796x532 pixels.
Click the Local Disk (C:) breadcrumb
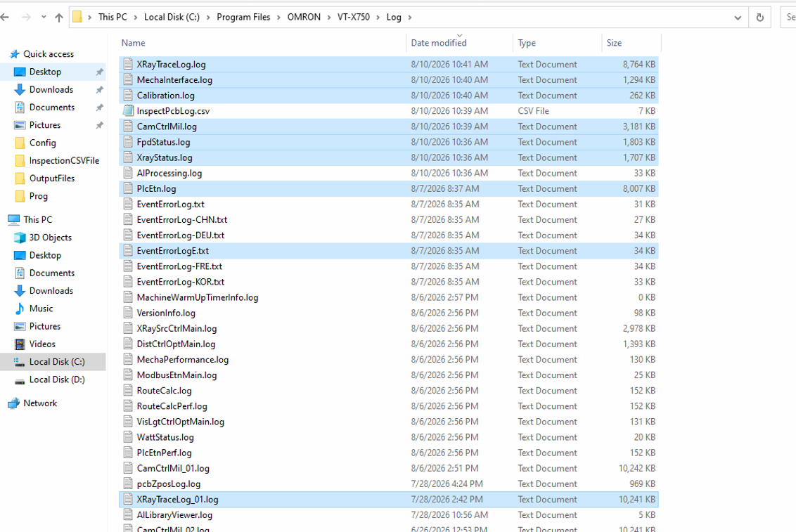172,17
